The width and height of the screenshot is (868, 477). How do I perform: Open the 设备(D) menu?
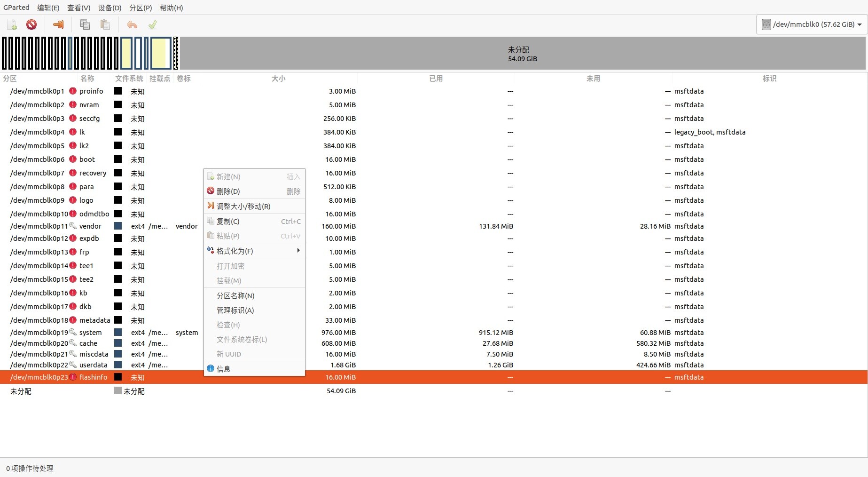coord(110,8)
